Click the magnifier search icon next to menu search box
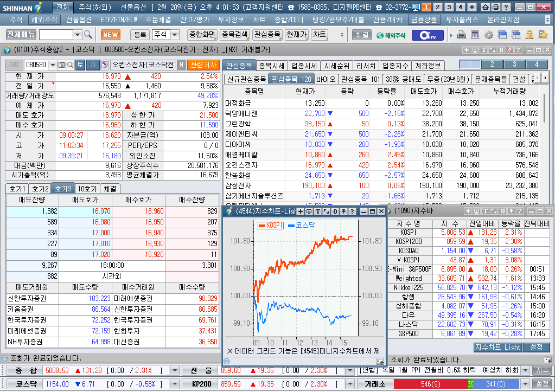 (88, 35)
